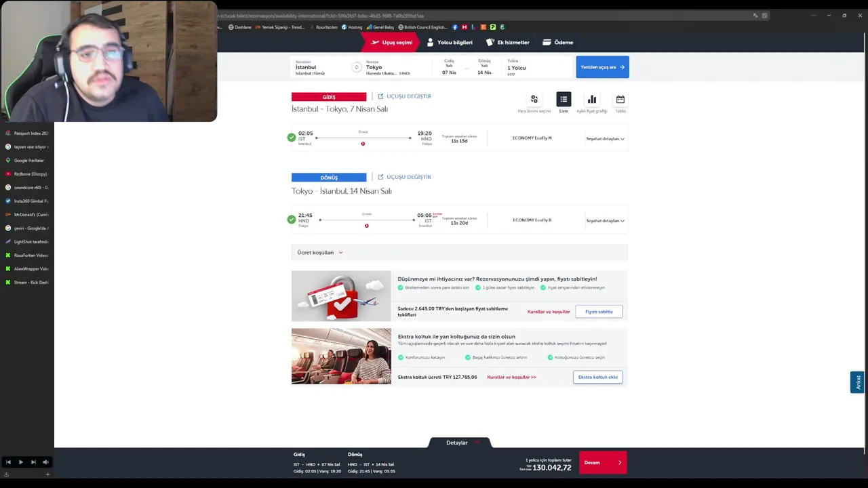Click the total price 130.042,72
This screenshot has height=488, width=868.
coord(551,468)
